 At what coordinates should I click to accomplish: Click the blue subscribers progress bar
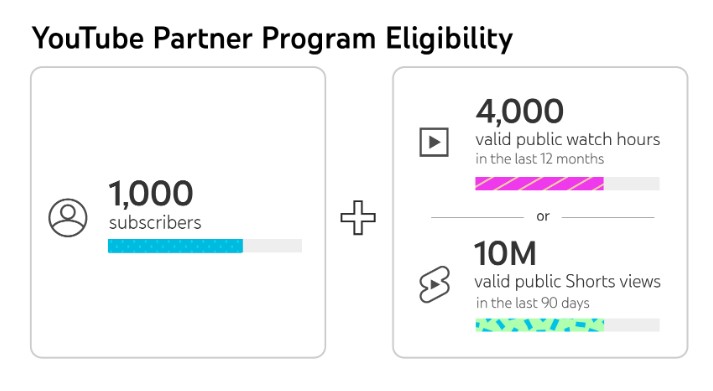pos(176,246)
